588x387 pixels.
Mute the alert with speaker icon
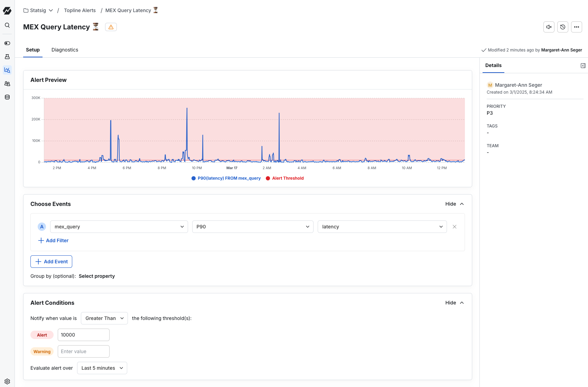coord(549,27)
